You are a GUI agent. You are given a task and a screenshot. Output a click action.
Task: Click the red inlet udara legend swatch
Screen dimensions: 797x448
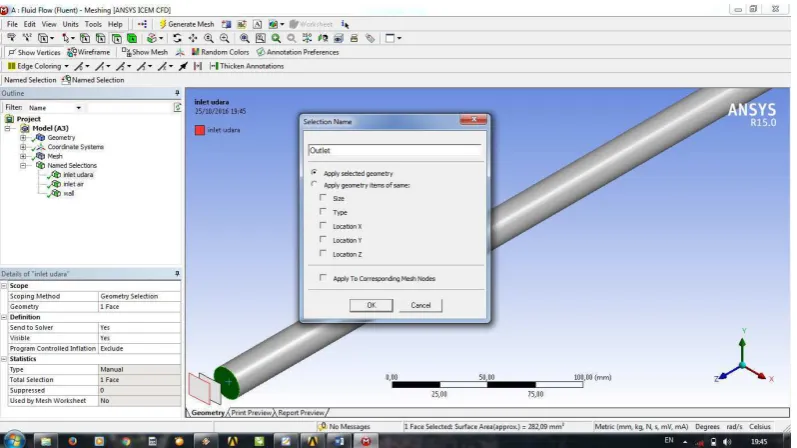coord(200,130)
